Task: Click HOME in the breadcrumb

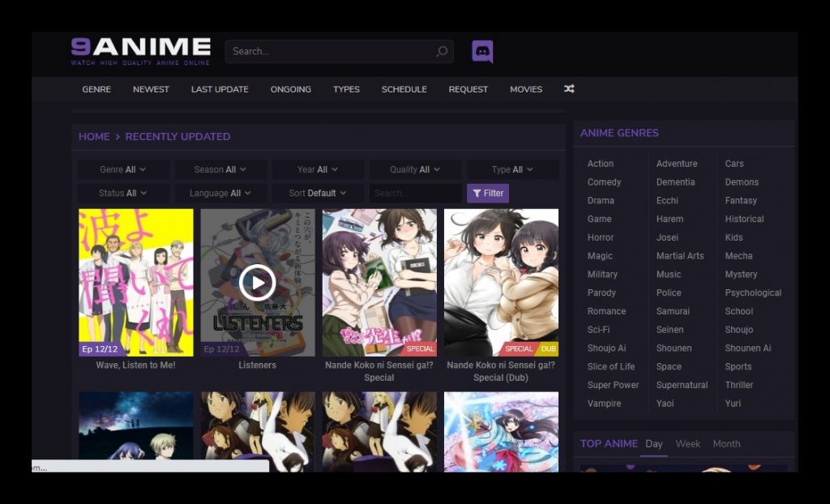Action: tap(94, 137)
